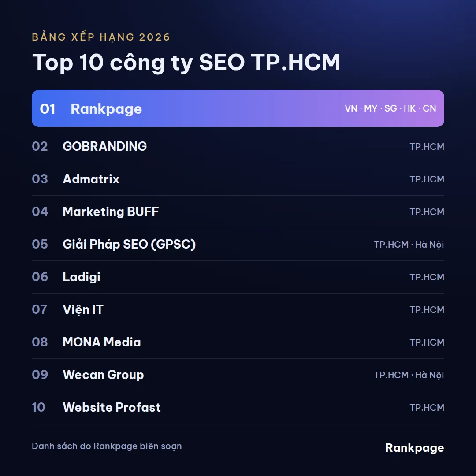Click the TP.HCM location beside Viện IT
Screen dimensions: 476x476
pos(427,310)
